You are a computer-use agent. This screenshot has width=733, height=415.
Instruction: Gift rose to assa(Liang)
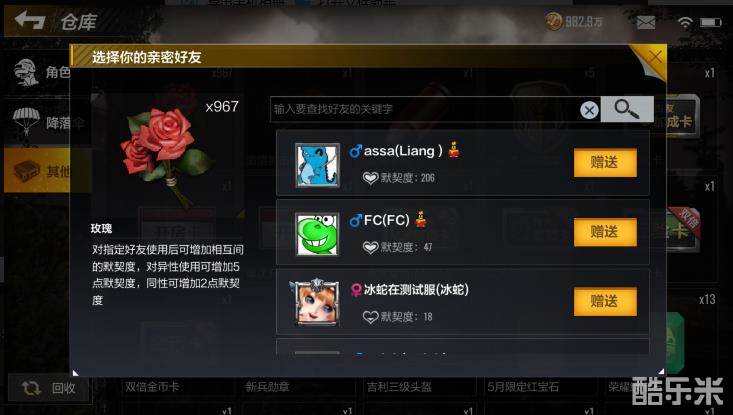605,163
